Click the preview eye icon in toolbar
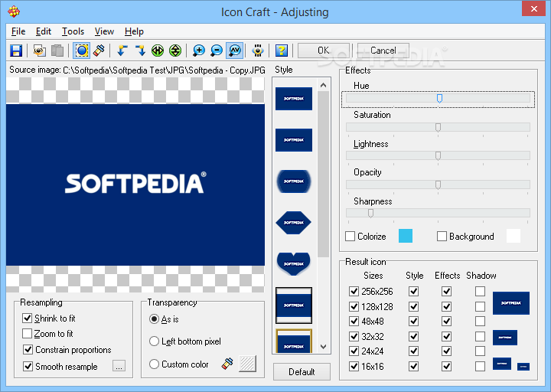551x392 pixels. click(x=258, y=51)
